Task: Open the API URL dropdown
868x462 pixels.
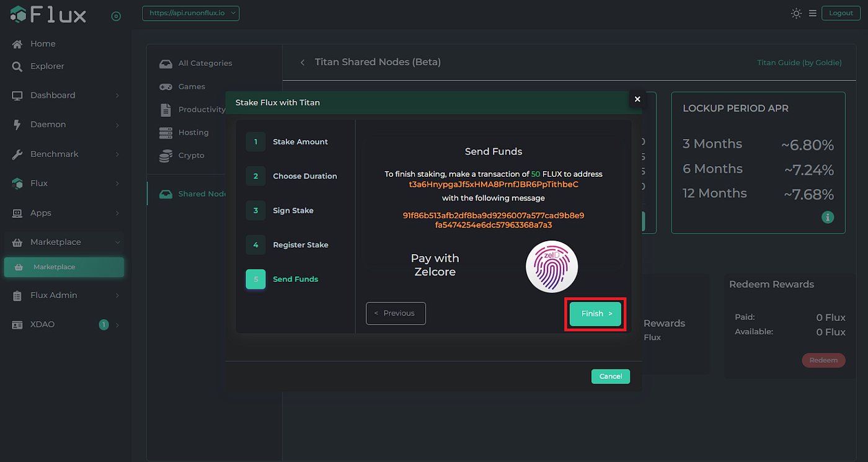Action: coord(191,13)
